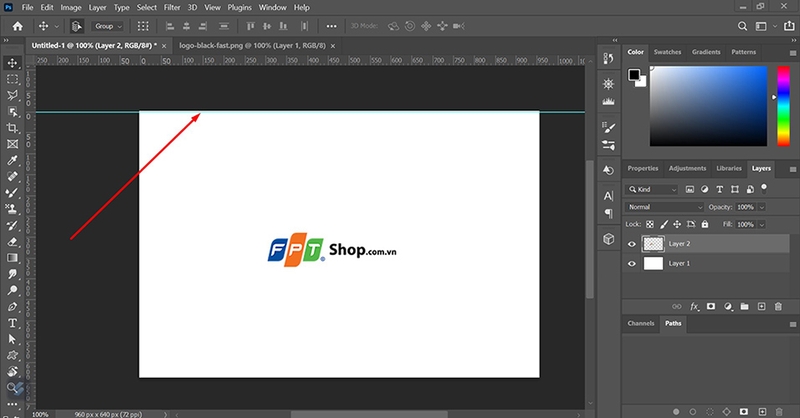Screen dimensions: 800x418
Task: Switch to the Swatches tab
Action: pos(667,52)
